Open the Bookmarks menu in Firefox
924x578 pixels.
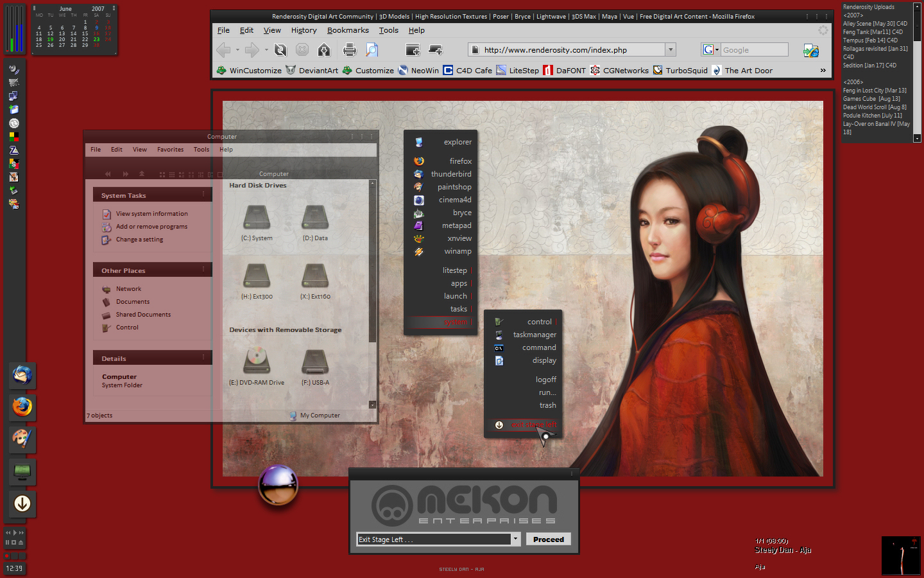coord(348,30)
